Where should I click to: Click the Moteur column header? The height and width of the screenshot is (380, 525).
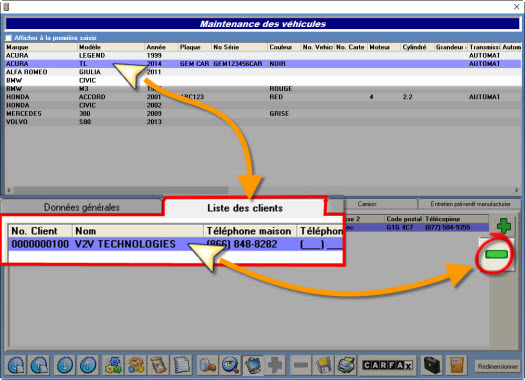(384, 47)
